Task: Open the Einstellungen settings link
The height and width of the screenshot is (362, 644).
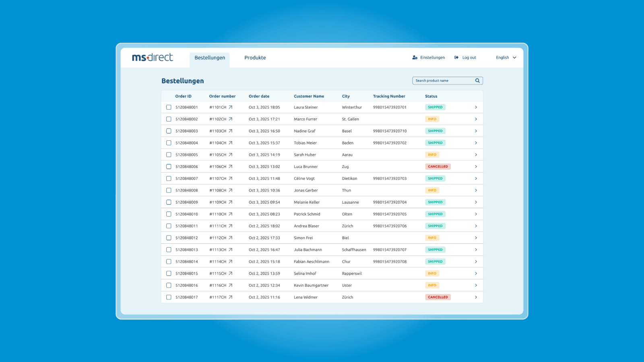Action: click(x=429, y=58)
